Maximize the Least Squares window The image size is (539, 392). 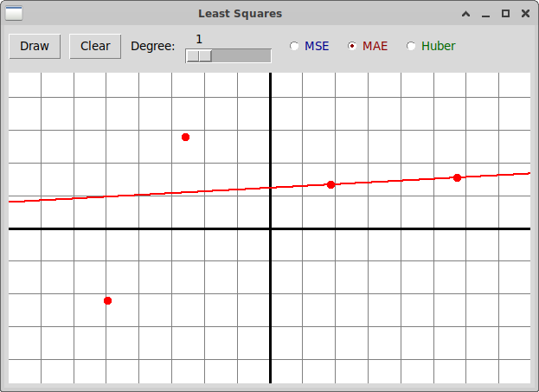click(x=505, y=13)
